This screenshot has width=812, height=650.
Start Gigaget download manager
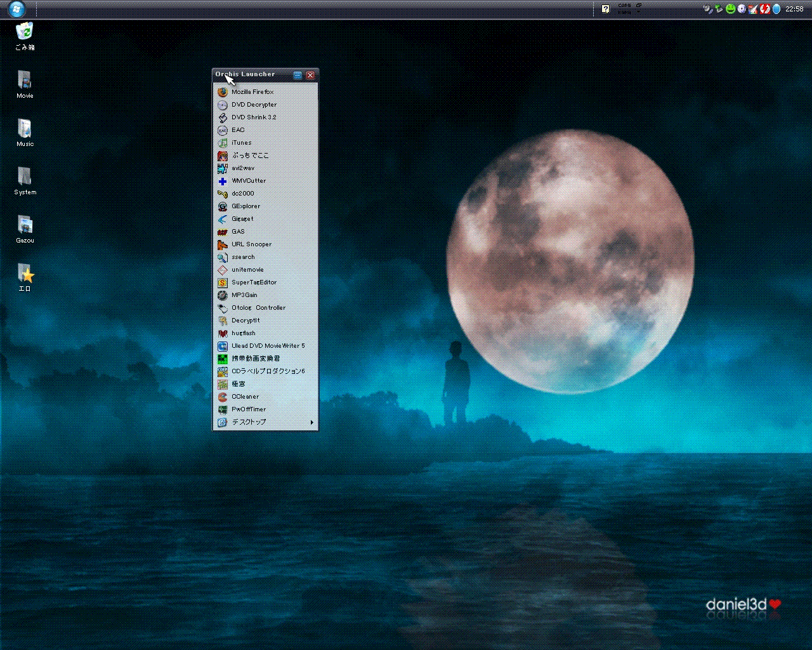tap(265, 219)
